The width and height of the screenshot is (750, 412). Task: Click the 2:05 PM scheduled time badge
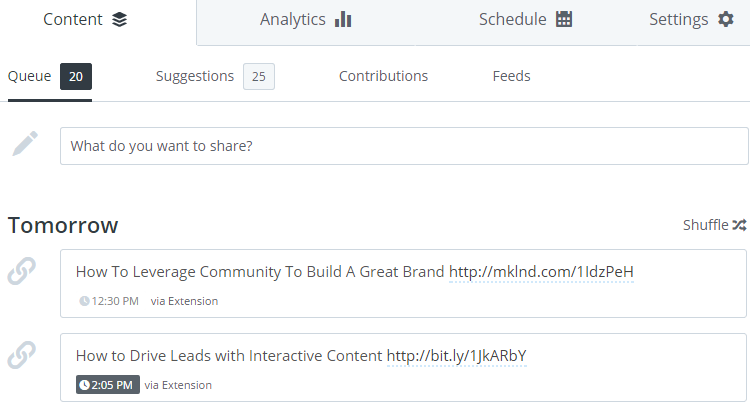tap(108, 385)
